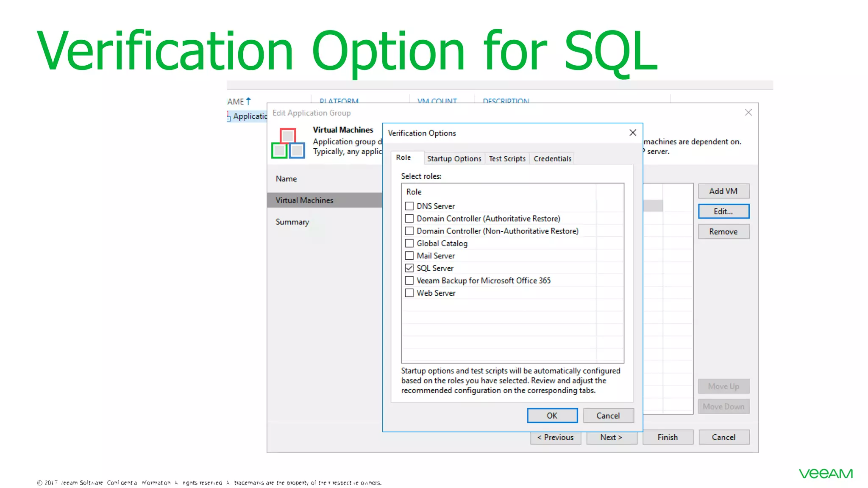
Task: Check the Mail Server role
Action: point(409,255)
